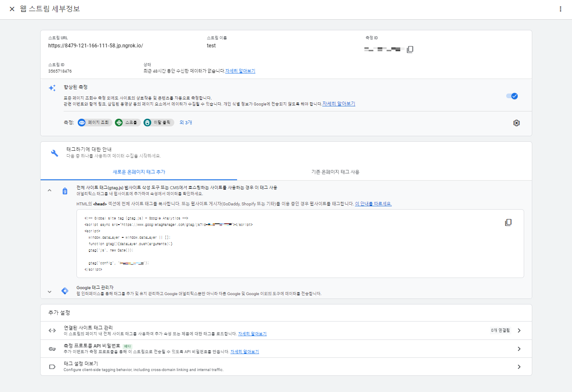Click the 베타 badge
The height and width of the screenshot is (392, 572).
(x=128, y=346)
